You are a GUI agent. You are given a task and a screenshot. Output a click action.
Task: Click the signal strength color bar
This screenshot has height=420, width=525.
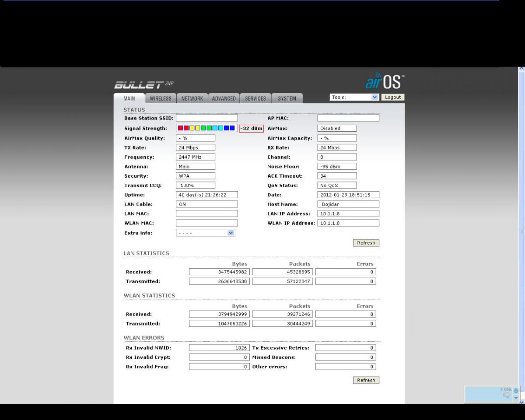[x=206, y=128]
